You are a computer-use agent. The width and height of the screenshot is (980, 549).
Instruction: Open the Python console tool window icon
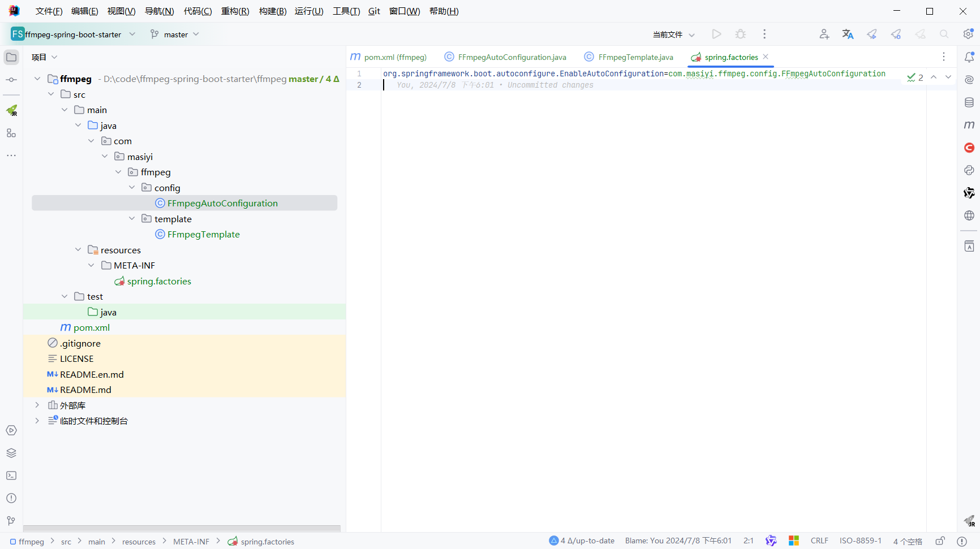(x=969, y=170)
